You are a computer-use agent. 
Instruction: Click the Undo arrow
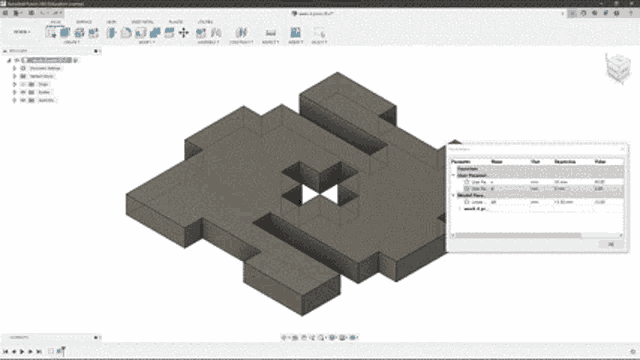click(42, 13)
